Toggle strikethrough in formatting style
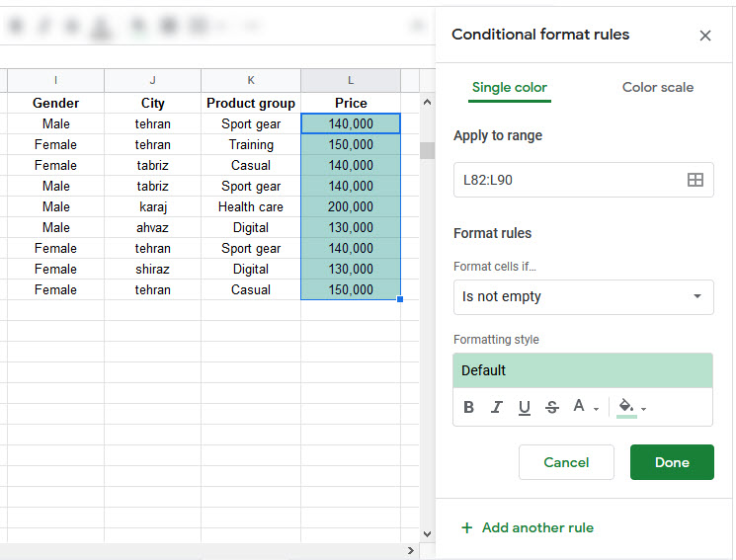Image resolution: width=736 pixels, height=560 pixels. coord(551,407)
